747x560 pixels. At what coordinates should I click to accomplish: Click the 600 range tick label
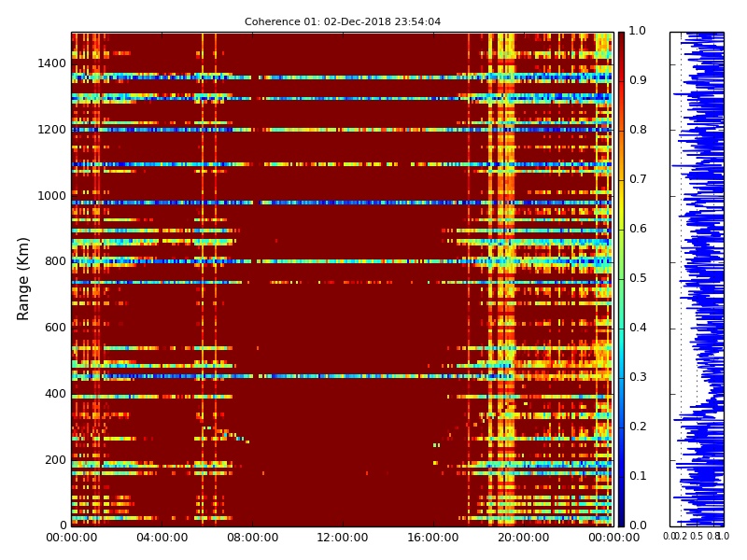[x=54, y=328]
